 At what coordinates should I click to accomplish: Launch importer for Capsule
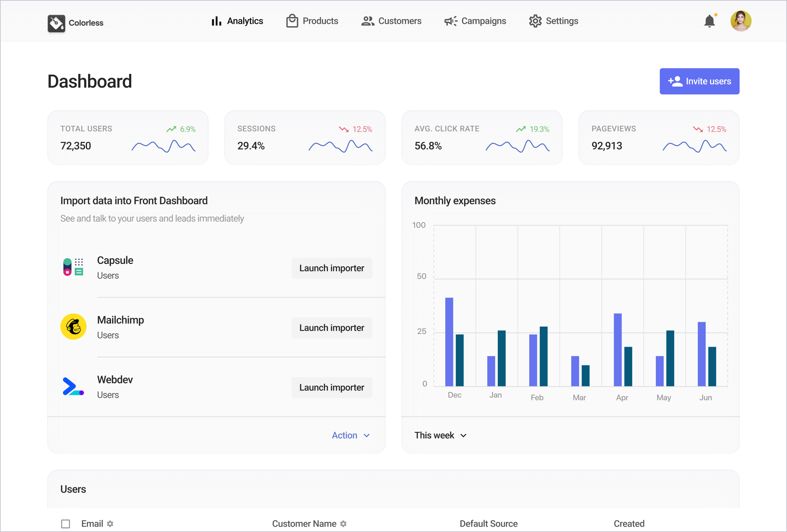tap(332, 268)
